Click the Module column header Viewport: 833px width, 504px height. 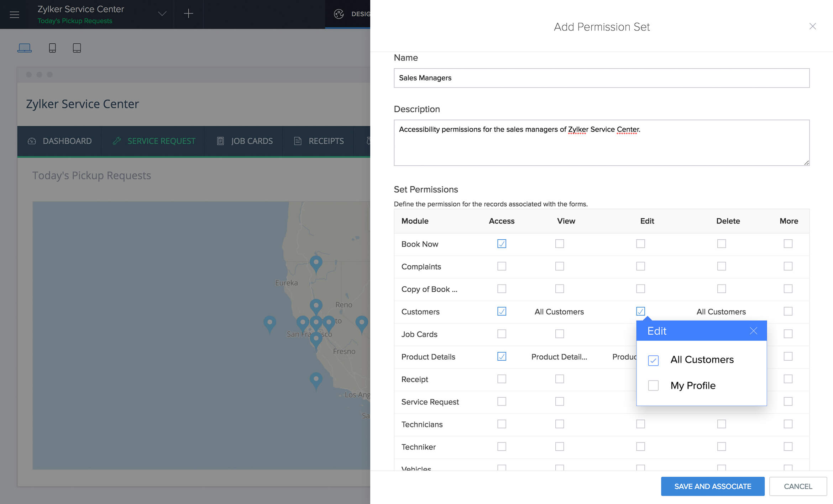[415, 221]
